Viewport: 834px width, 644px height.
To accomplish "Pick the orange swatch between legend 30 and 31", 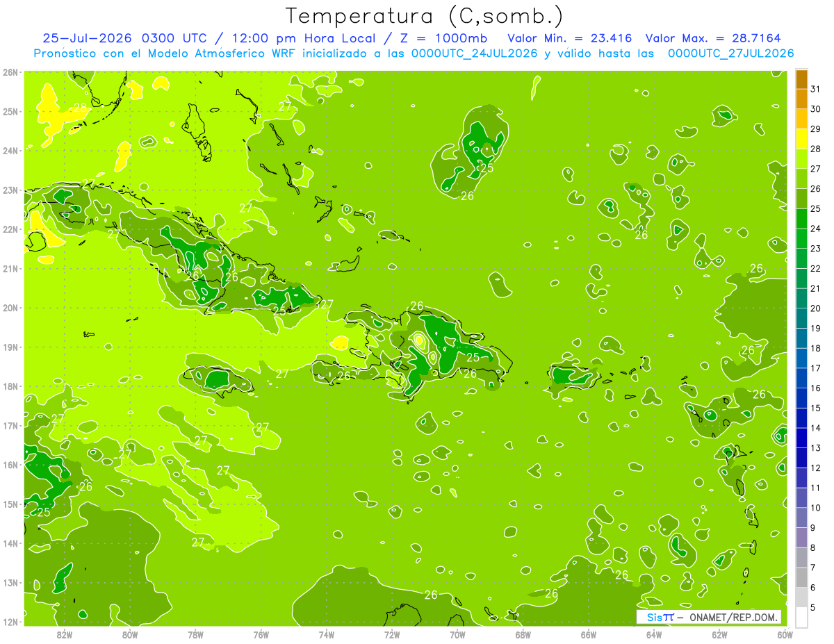I will coord(801,99).
